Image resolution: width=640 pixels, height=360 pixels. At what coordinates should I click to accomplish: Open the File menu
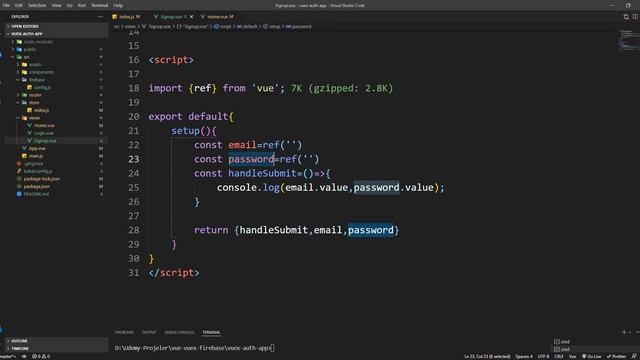(6, 5)
